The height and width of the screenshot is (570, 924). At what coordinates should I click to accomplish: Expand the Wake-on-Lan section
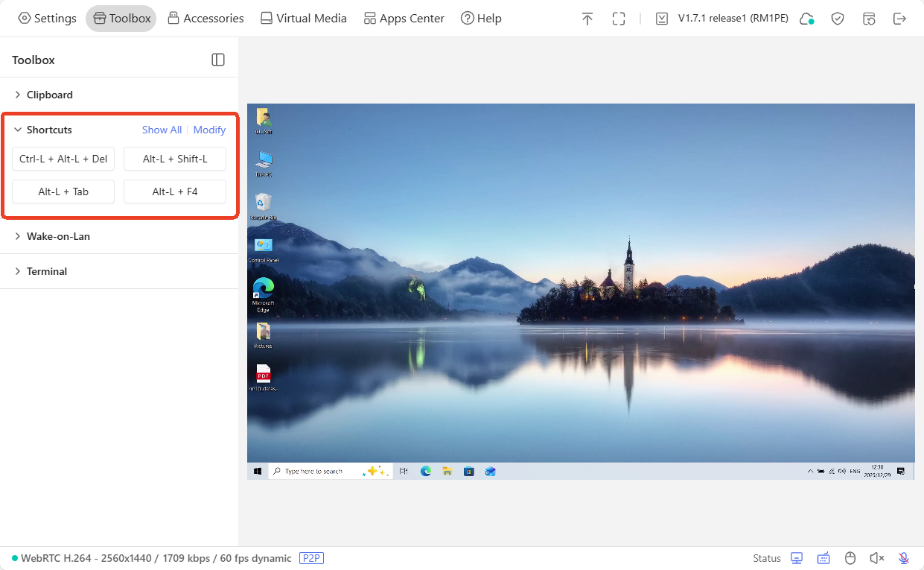pos(57,236)
